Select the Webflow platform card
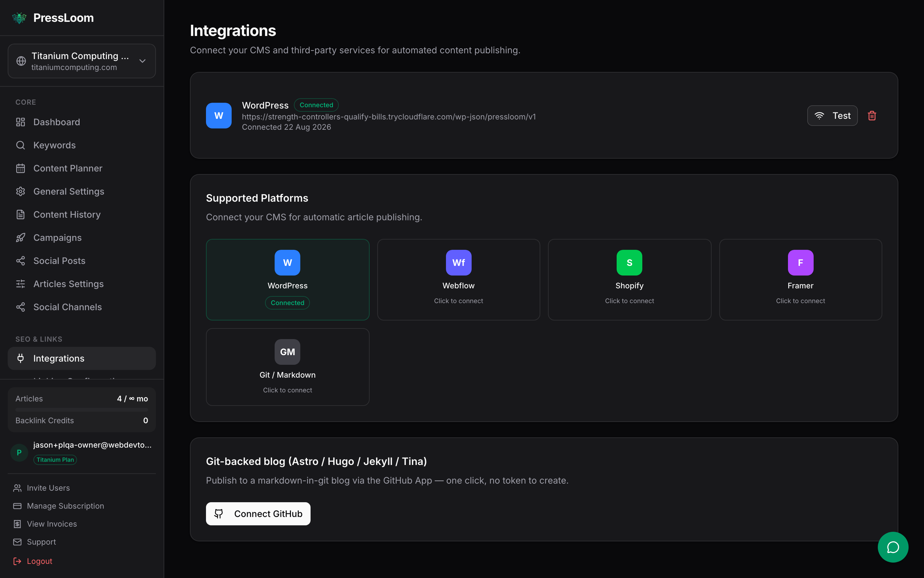924x578 pixels. [458, 279]
